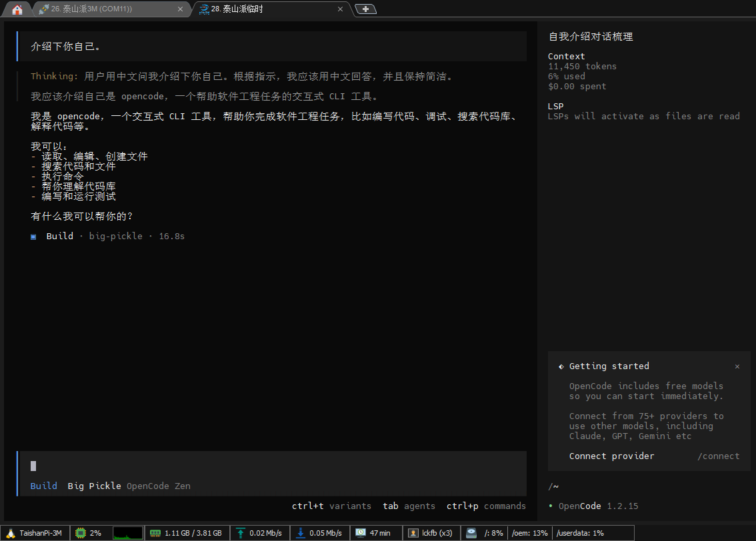Click the uptime clock icon
This screenshot has height=541, width=756.
point(360,533)
